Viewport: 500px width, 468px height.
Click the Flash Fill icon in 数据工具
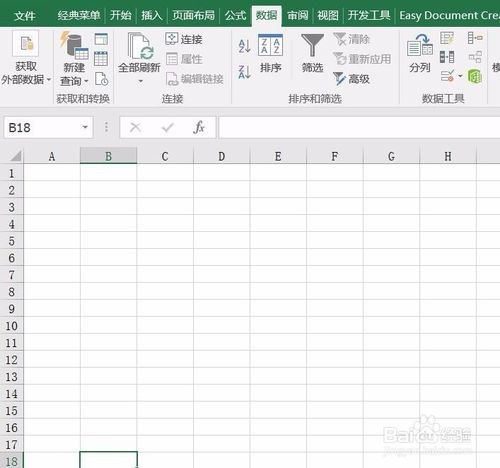[447, 38]
